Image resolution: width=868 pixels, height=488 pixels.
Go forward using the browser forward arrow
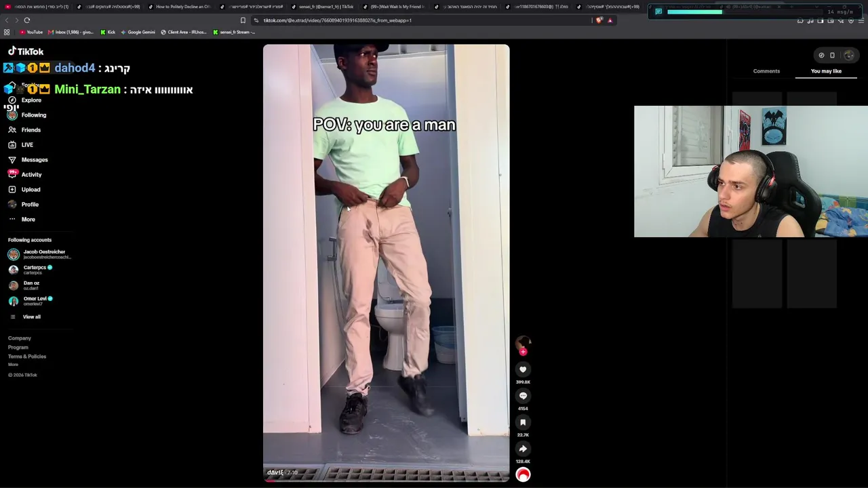pos(16,20)
